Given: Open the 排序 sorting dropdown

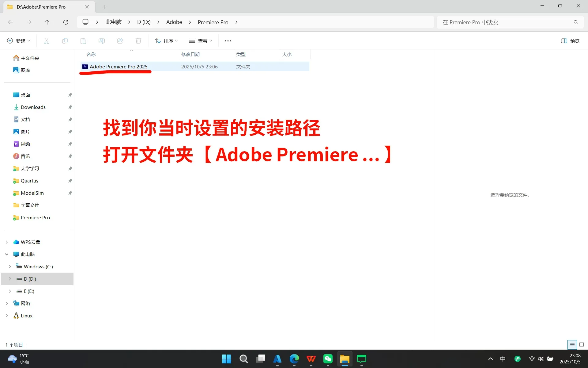Looking at the screenshot, I should pyautogui.click(x=166, y=40).
